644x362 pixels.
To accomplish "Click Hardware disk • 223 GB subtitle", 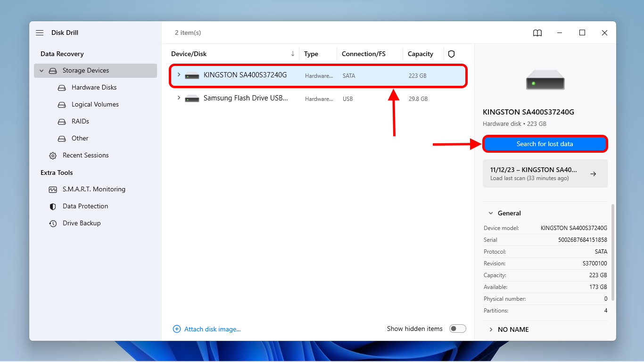I will pos(515,123).
